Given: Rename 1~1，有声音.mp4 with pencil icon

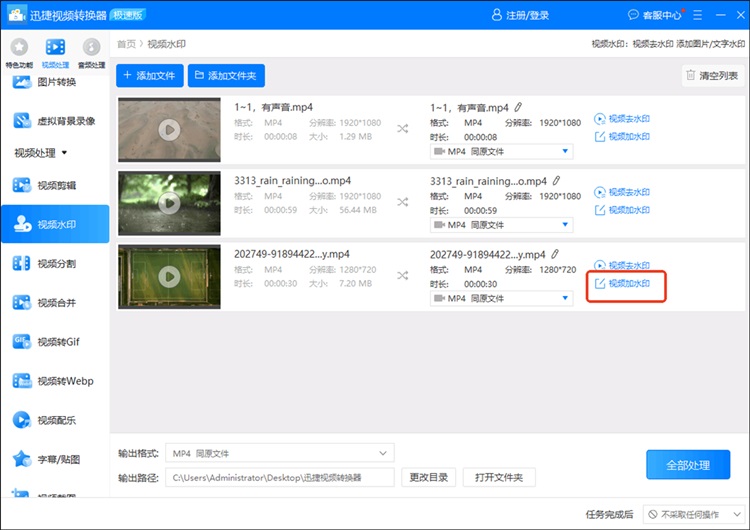Looking at the screenshot, I should tap(518, 107).
